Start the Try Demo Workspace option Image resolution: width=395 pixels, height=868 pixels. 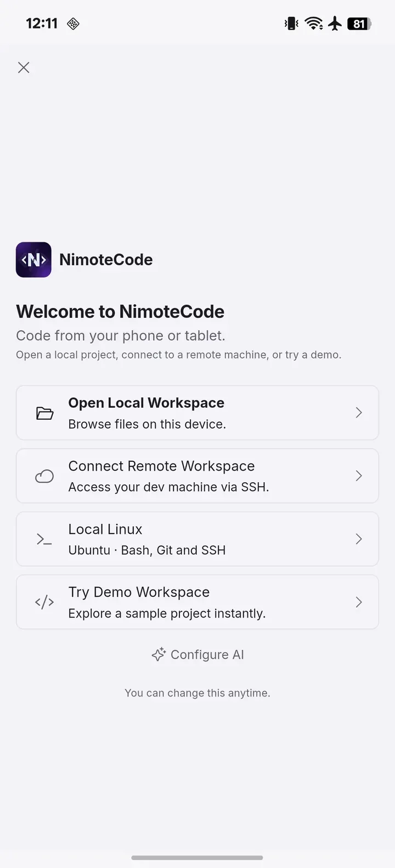[x=139, y=592]
